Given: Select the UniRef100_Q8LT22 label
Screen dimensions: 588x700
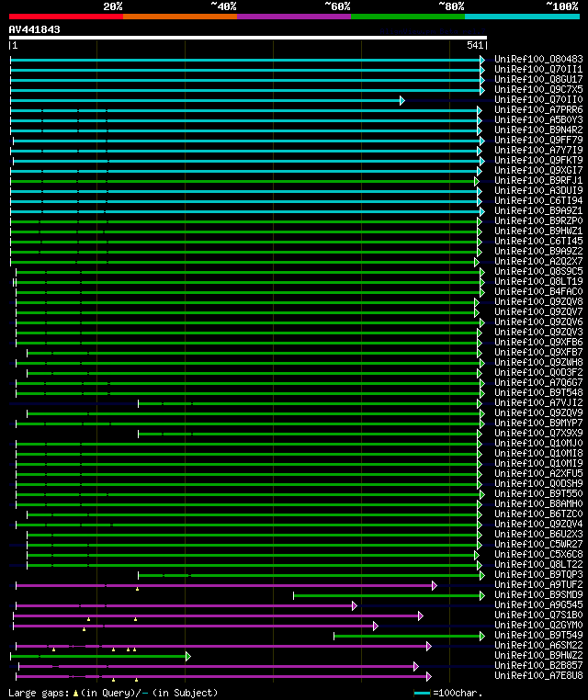Looking at the screenshot, I should pyautogui.click(x=538, y=564).
